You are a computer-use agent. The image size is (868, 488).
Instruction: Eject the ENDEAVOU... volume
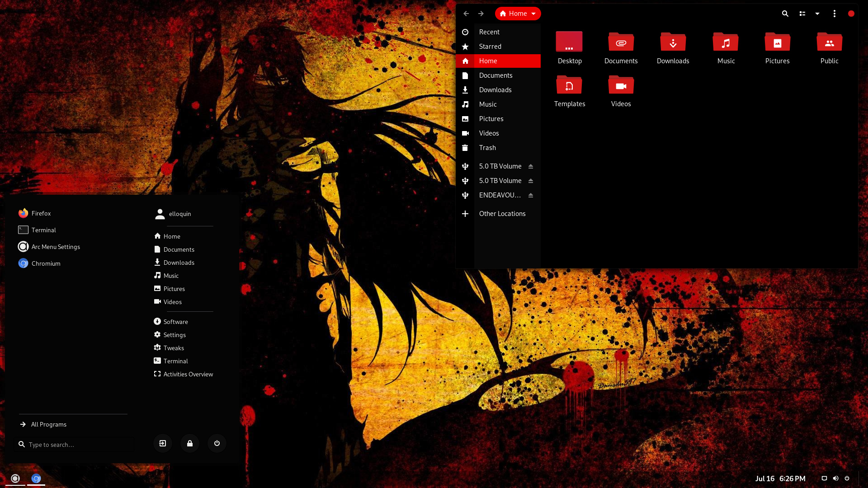pyautogui.click(x=531, y=195)
